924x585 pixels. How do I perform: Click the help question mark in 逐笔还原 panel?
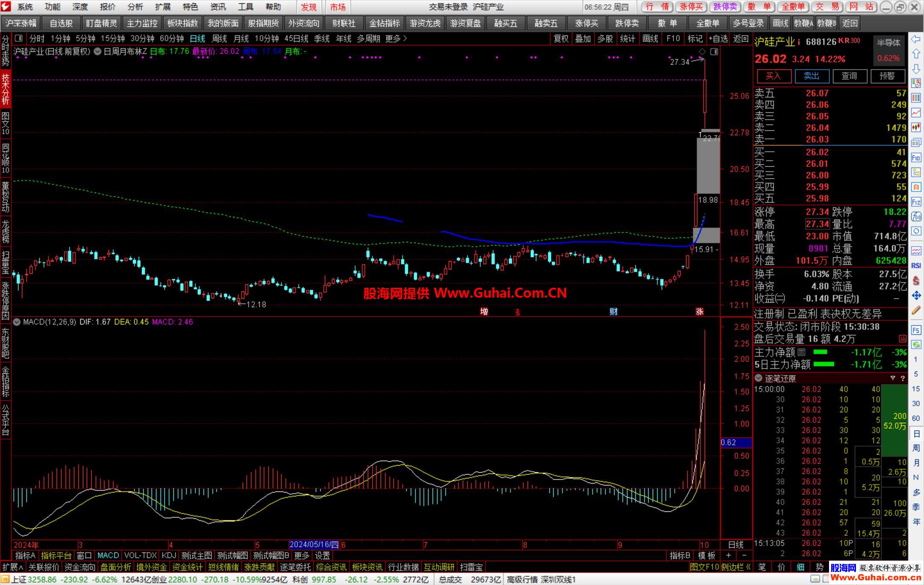pyautogui.click(x=903, y=378)
